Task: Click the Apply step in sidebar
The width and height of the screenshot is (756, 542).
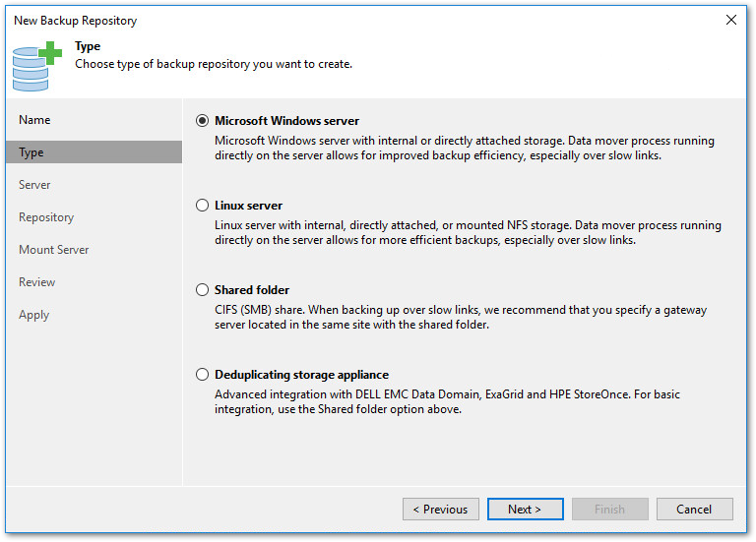Action: [x=33, y=315]
